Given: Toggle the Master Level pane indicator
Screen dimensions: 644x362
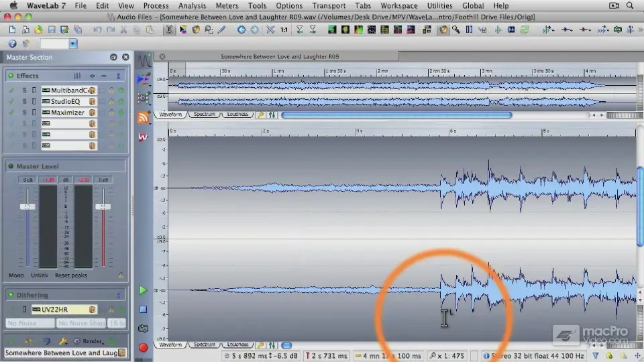Looking at the screenshot, I should click(11, 166).
